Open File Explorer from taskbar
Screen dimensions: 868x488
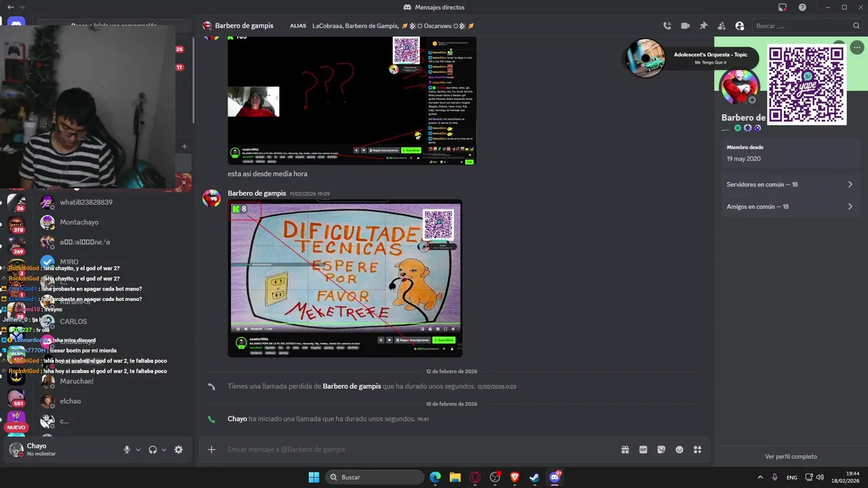coord(455,477)
